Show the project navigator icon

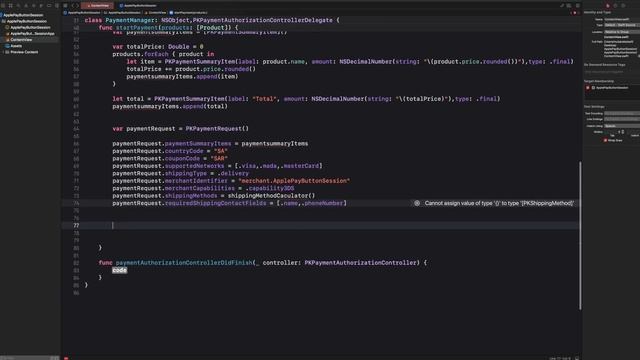3,6
